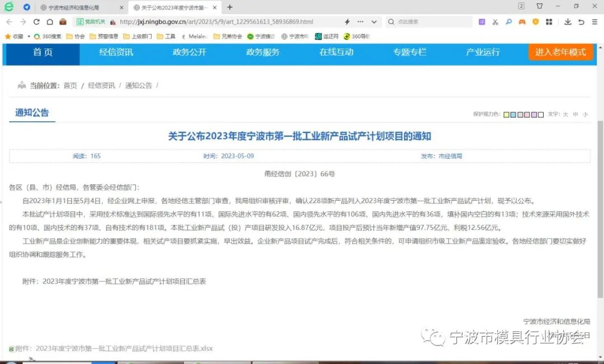
Task: Click the restore recently closed tabs icon
Action: click(582, 21)
